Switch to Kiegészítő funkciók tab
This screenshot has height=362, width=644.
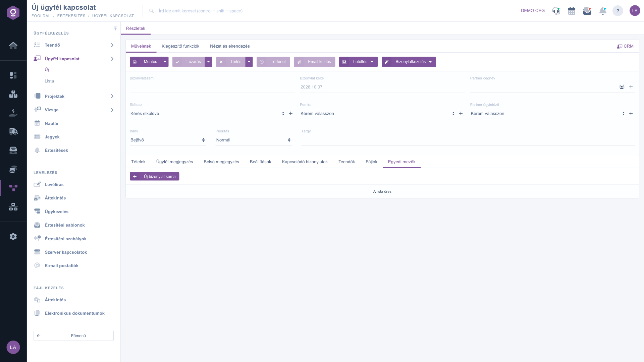[180, 46]
